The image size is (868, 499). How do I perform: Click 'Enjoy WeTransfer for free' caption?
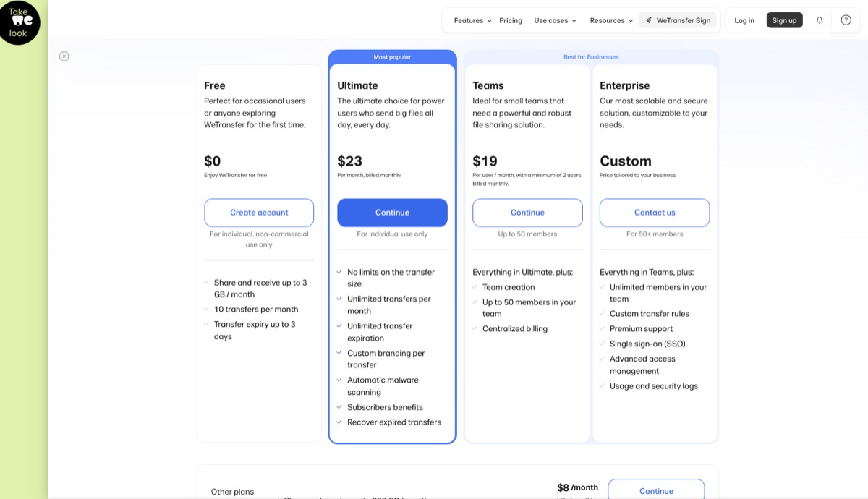pyautogui.click(x=235, y=175)
